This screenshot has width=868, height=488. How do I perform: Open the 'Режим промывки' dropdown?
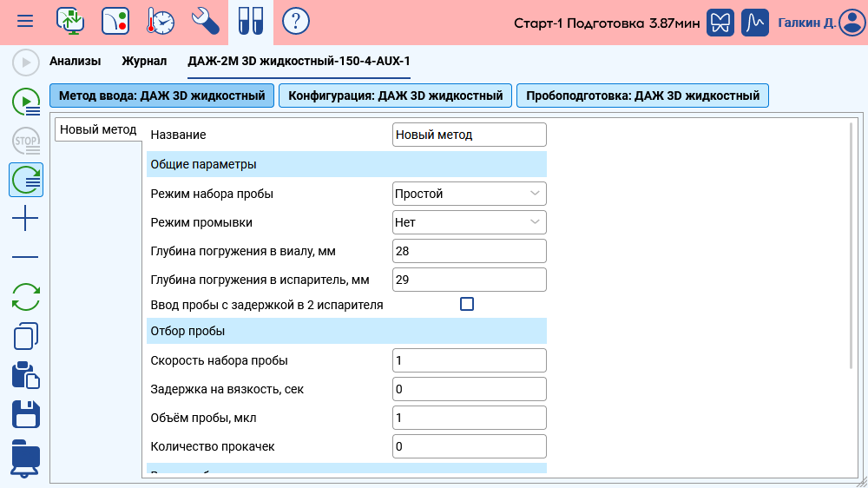point(470,222)
